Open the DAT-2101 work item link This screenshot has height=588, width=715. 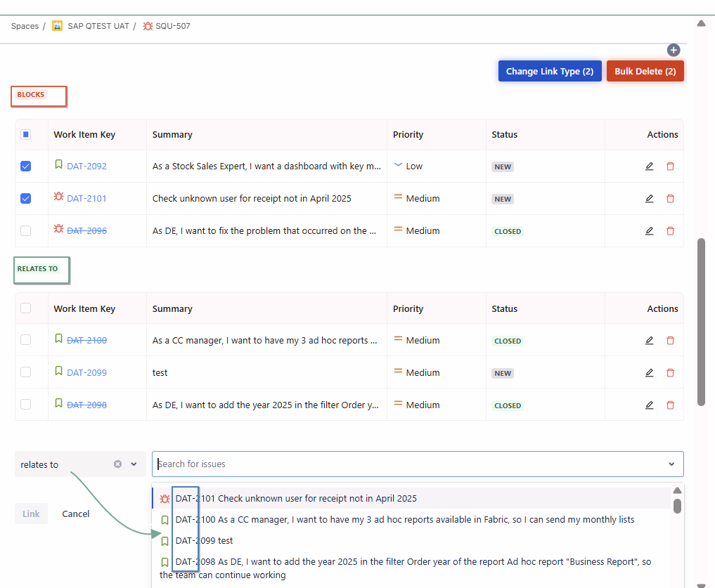pos(86,199)
